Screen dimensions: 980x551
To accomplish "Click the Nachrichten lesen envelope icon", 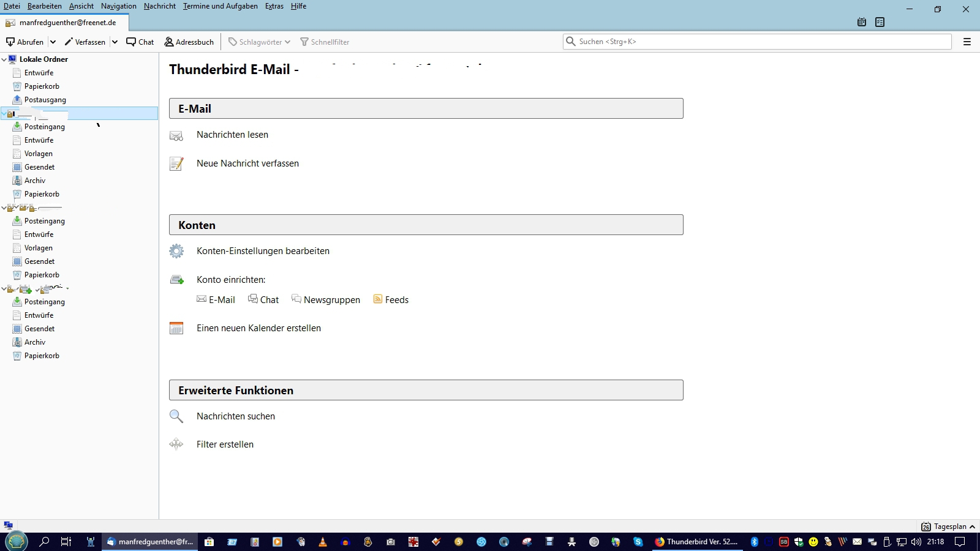I will tap(176, 135).
